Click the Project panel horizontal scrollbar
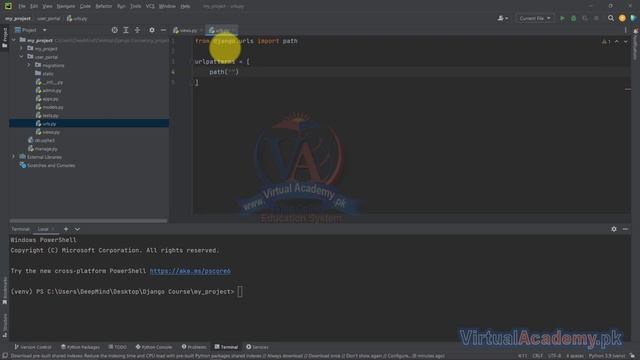Screen dimensions: 640x360 pos(88,221)
